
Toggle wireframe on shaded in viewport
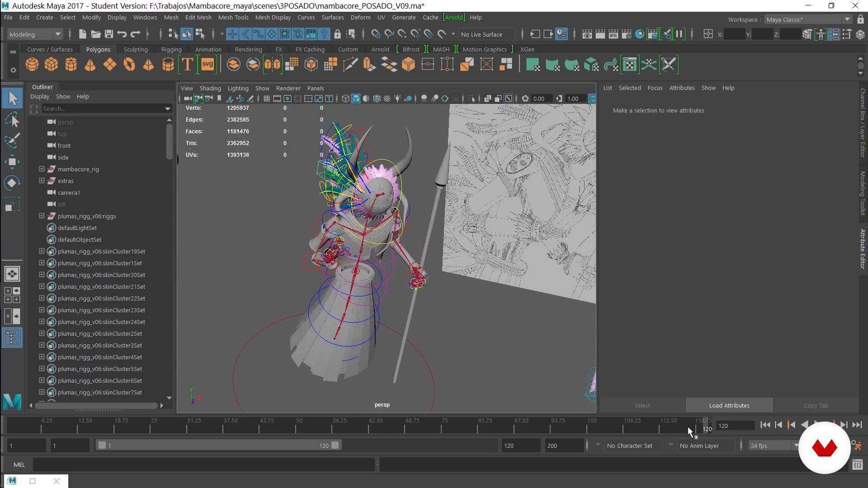tap(377, 99)
